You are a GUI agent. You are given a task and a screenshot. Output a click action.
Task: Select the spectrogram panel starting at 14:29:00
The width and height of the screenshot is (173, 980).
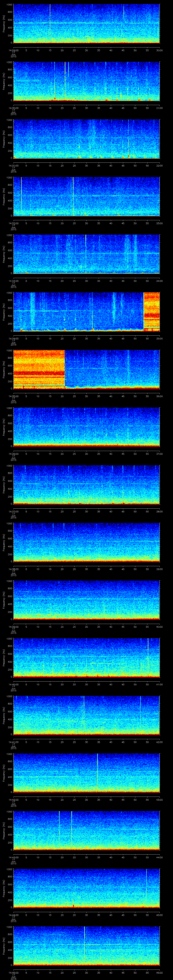[x=86, y=24]
